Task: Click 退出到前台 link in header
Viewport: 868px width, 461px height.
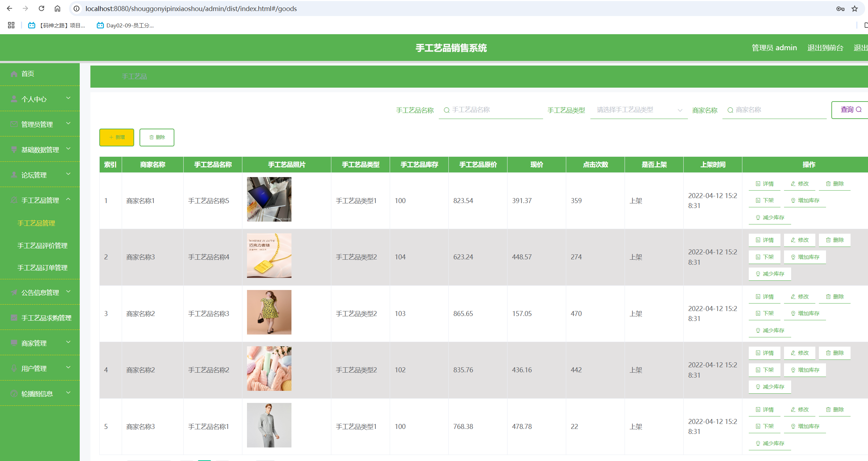Action: 825,48
